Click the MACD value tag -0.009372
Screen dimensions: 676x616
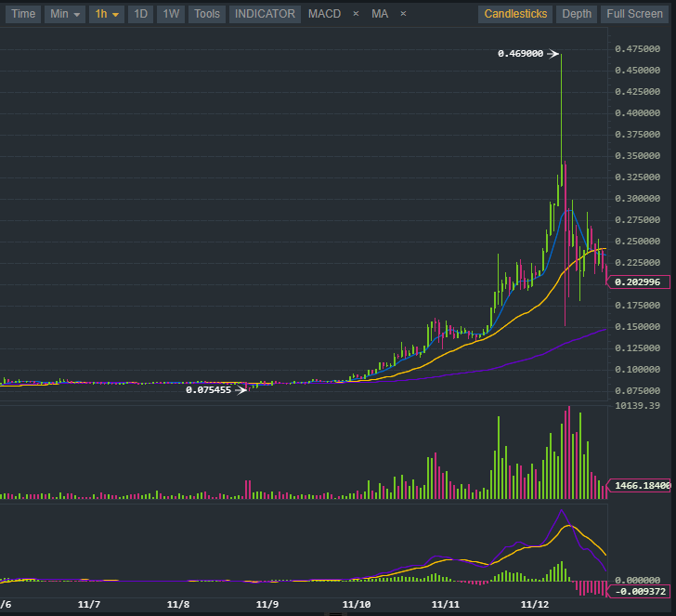click(641, 591)
